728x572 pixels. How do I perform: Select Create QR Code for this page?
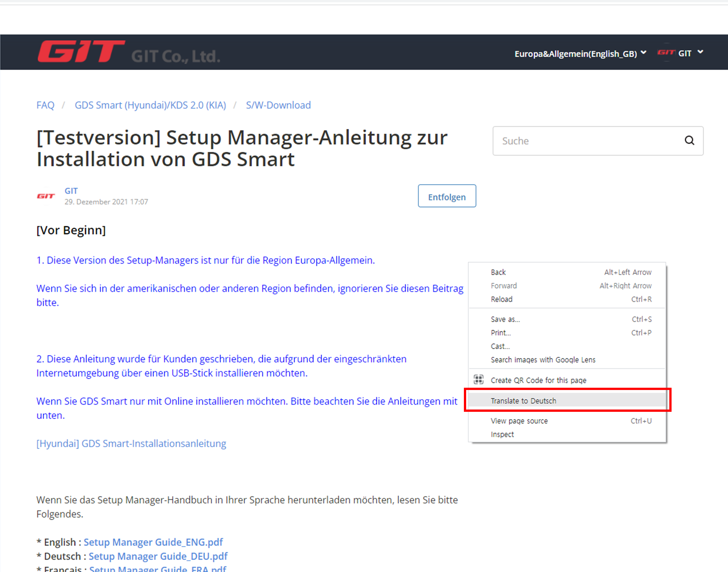pos(567,380)
